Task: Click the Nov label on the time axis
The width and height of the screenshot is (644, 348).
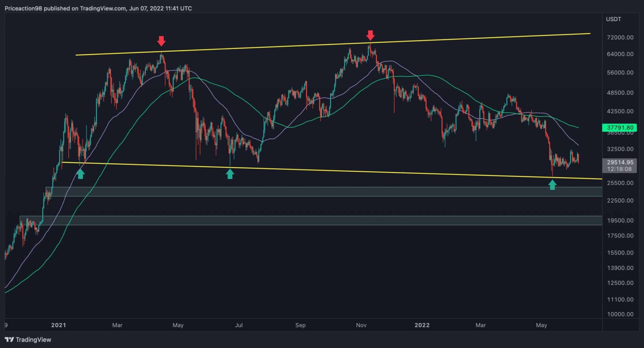Action: [361, 325]
